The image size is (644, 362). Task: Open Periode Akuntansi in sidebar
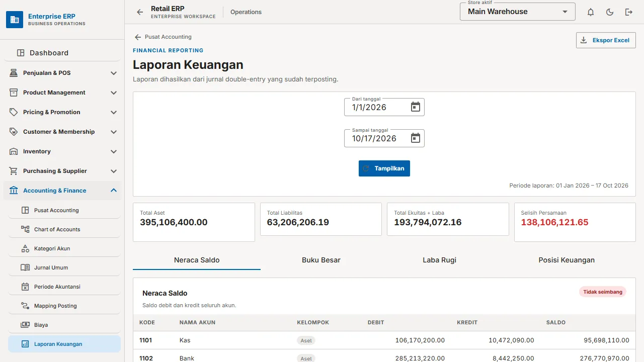tap(64, 287)
